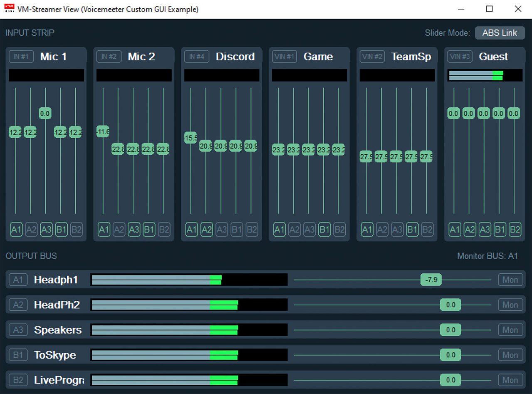Click the VIN #1 badge on the Game strip
This screenshot has width=532, height=394.
click(284, 57)
